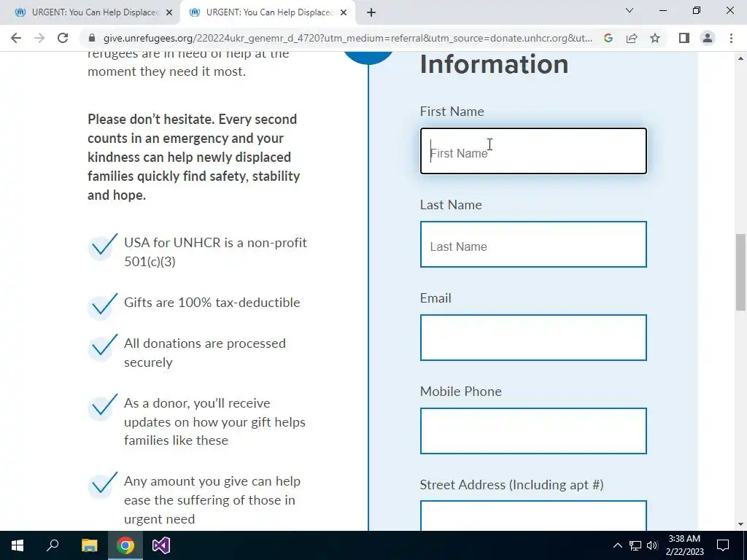Image resolution: width=747 pixels, height=560 pixels.
Task: Switch to the first URGENT tab
Action: [x=90, y=12]
